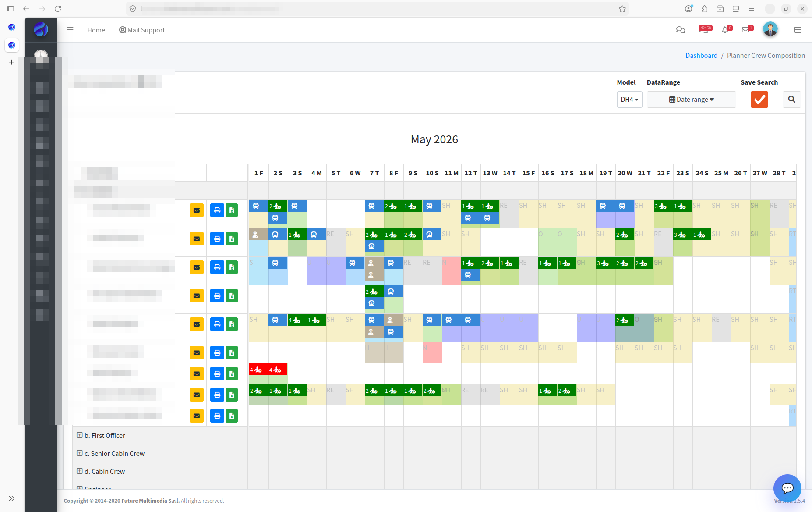Expand the browser sidebar chevrons

[x=12, y=498]
